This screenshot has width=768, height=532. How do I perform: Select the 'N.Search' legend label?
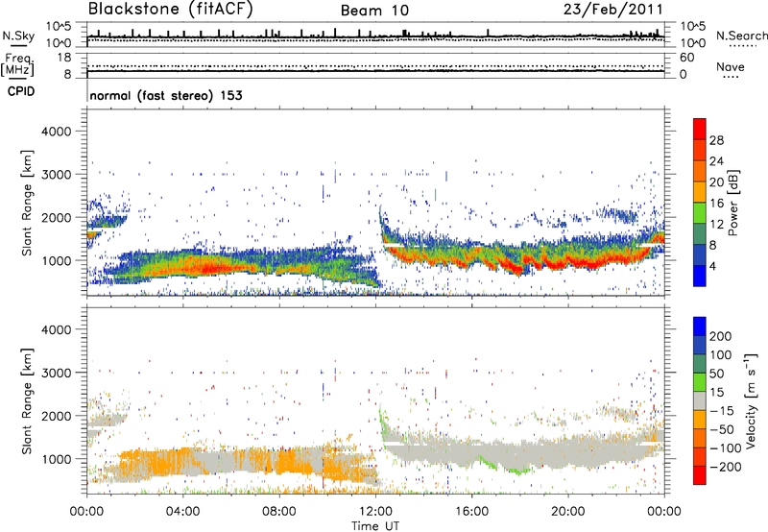(x=741, y=36)
